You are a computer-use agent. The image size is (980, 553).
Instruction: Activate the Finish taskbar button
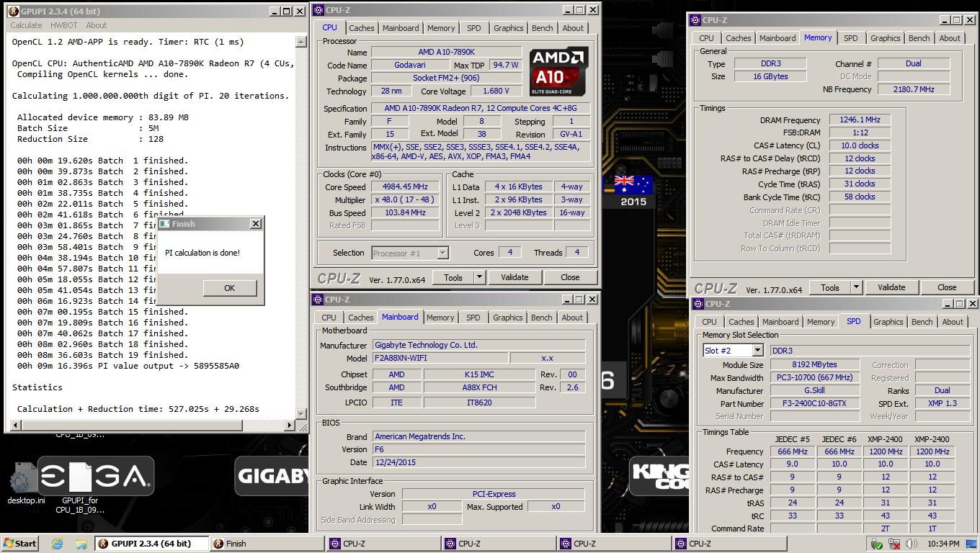(267, 544)
